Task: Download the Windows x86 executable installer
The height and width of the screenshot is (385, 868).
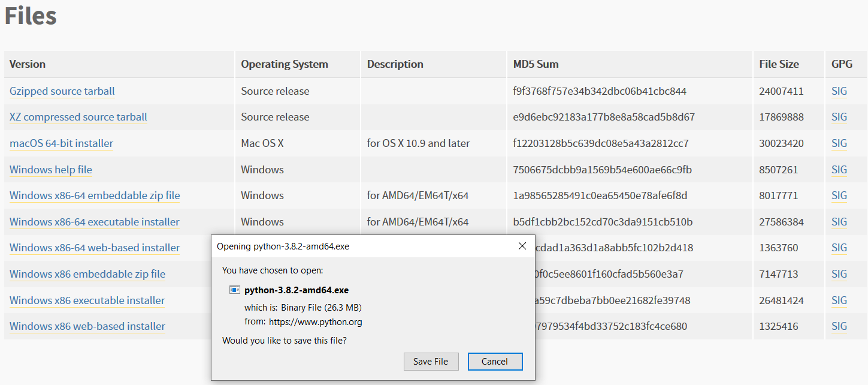Action: click(x=87, y=300)
